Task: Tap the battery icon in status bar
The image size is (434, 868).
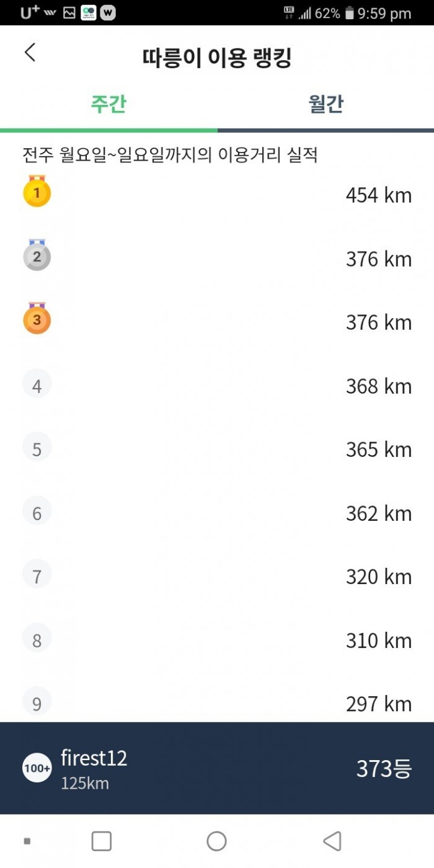Action: pyautogui.click(x=350, y=13)
